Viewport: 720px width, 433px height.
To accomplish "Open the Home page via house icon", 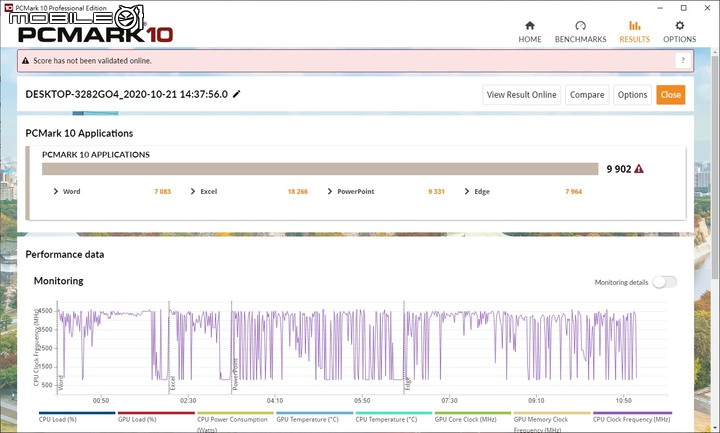I will [x=530, y=25].
